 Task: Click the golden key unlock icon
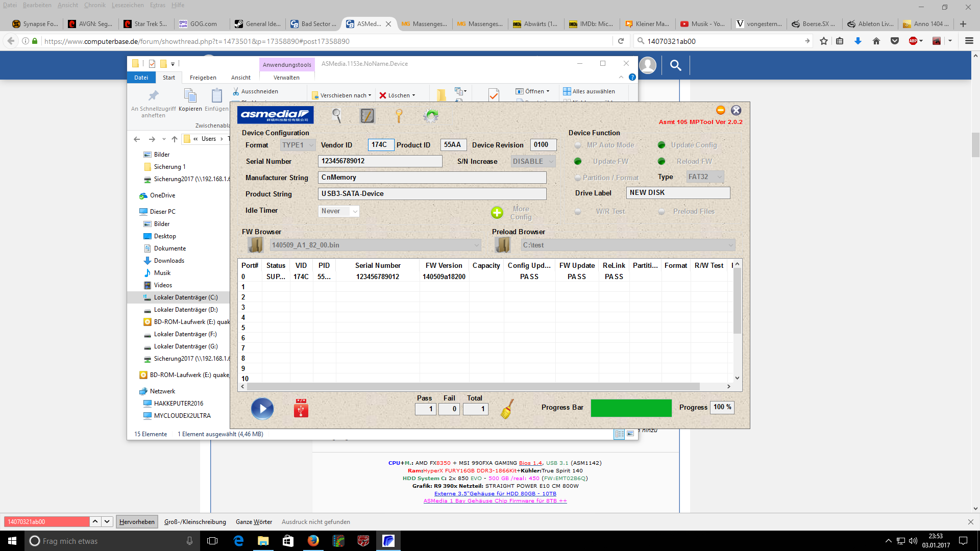399,116
